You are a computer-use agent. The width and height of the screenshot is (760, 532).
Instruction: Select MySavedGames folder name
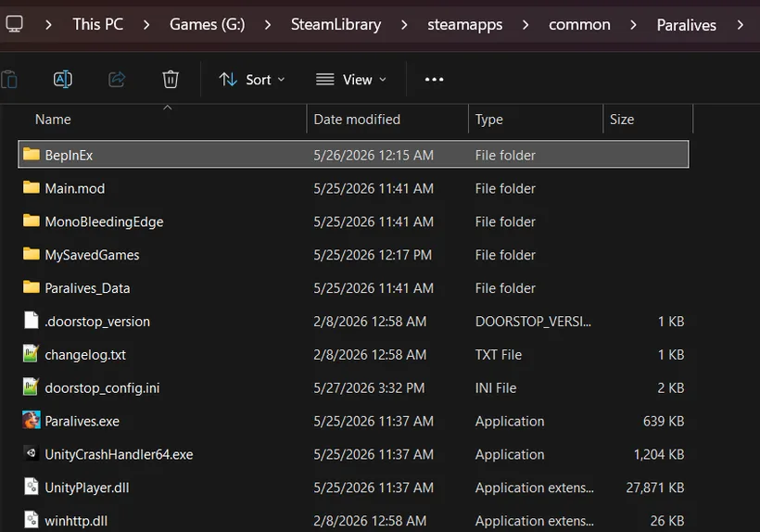coord(92,255)
